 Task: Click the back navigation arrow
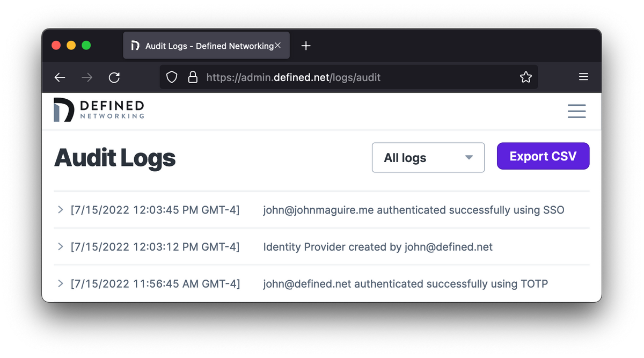pyautogui.click(x=60, y=77)
